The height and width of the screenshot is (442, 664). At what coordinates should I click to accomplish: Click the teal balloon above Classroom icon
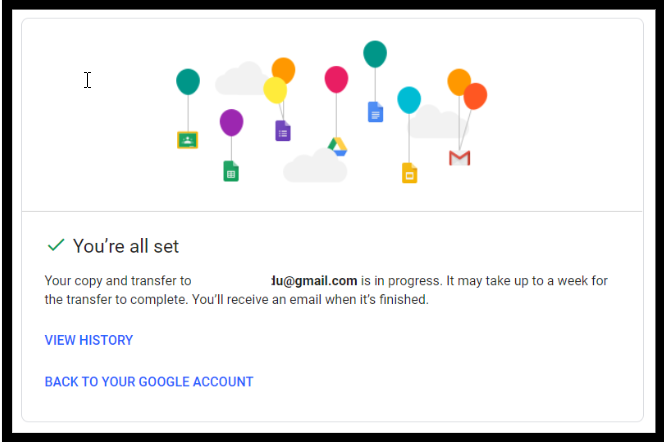pos(188,82)
